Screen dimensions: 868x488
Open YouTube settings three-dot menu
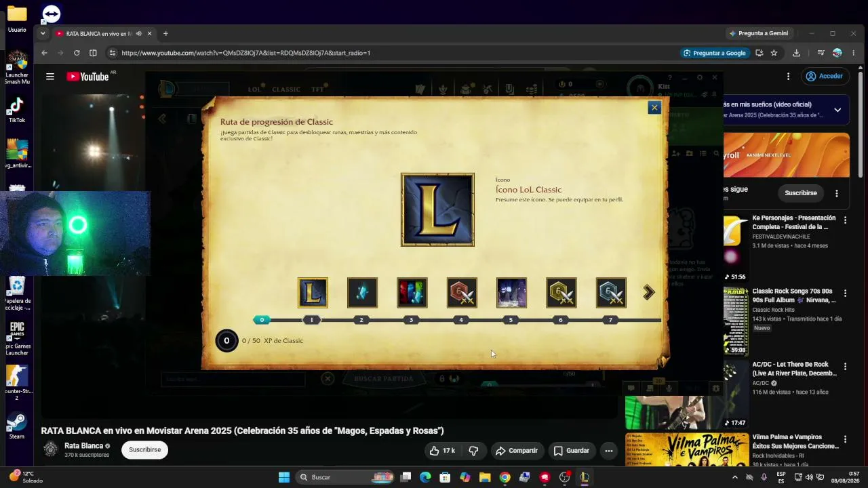(788, 77)
